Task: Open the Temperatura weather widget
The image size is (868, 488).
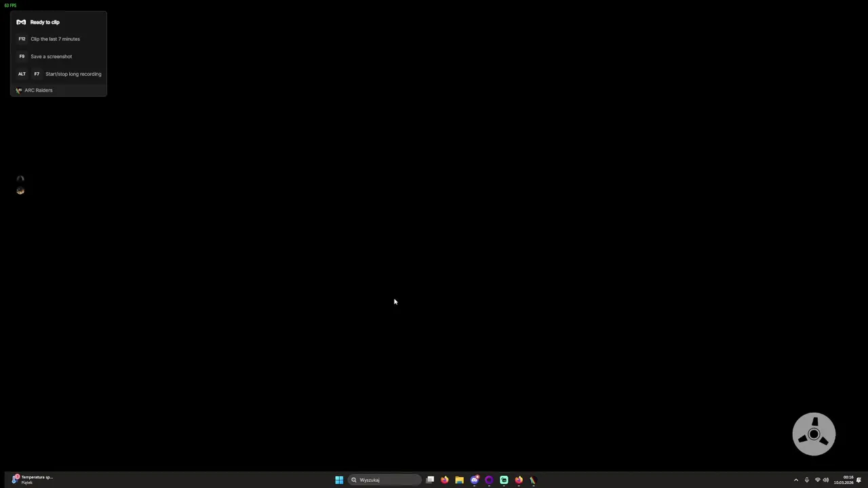Action: [32, 479]
